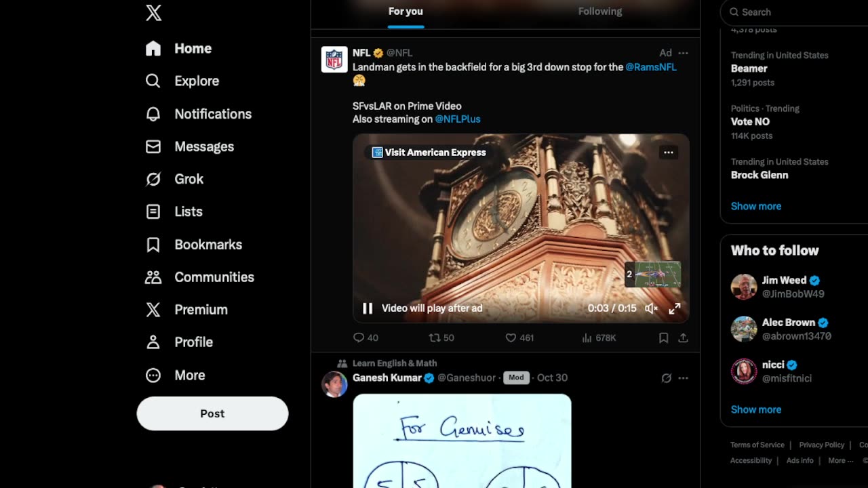This screenshot has height=488, width=868.
Task: Open the Privacy Policy link
Action: [x=821, y=445]
